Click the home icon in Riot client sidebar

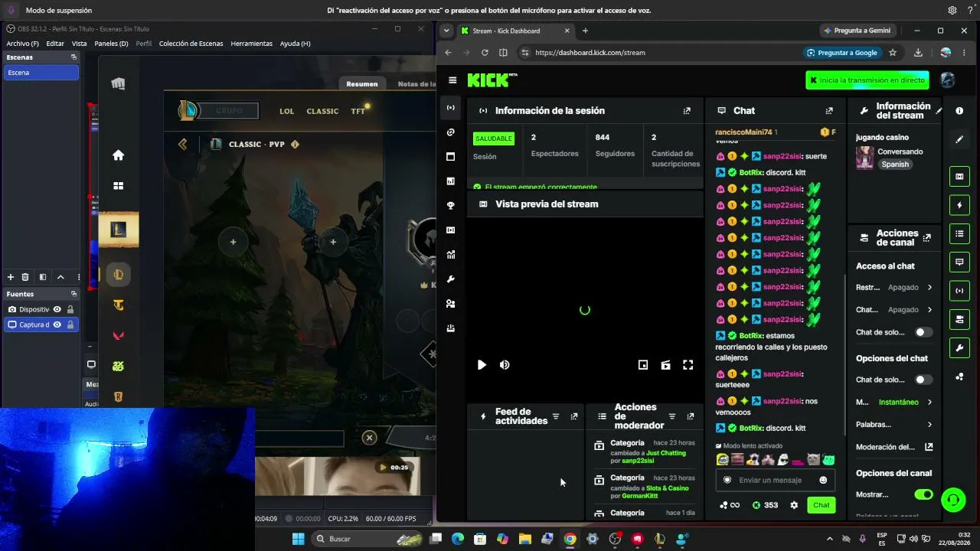point(118,155)
